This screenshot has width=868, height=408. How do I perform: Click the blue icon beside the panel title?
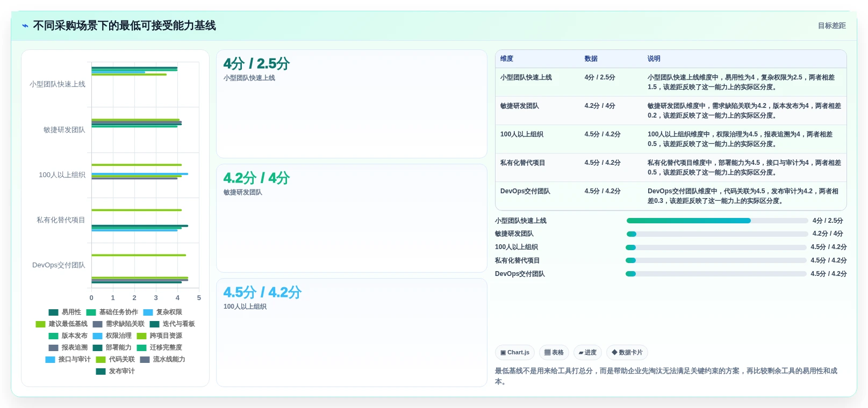click(25, 26)
